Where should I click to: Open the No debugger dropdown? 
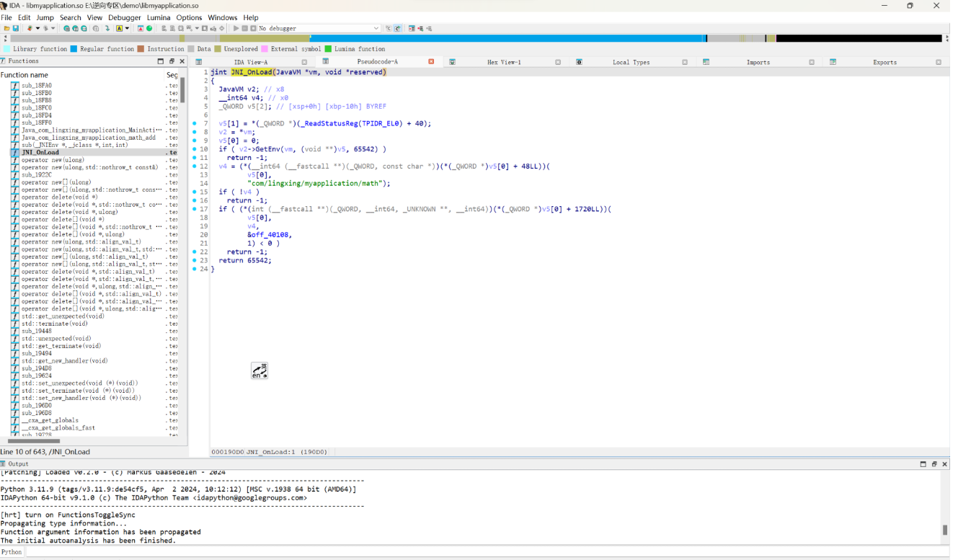(319, 28)
